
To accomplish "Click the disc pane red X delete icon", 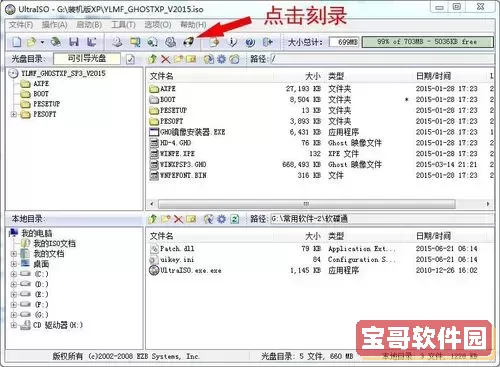I will [x=165, y=59].
